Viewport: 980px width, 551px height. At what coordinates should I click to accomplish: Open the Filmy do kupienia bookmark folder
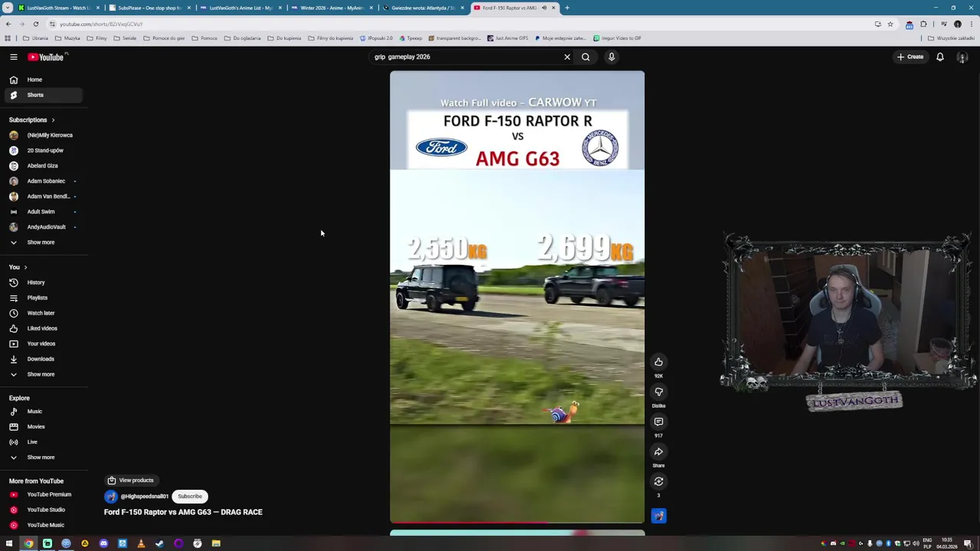[x=332, y=38]
